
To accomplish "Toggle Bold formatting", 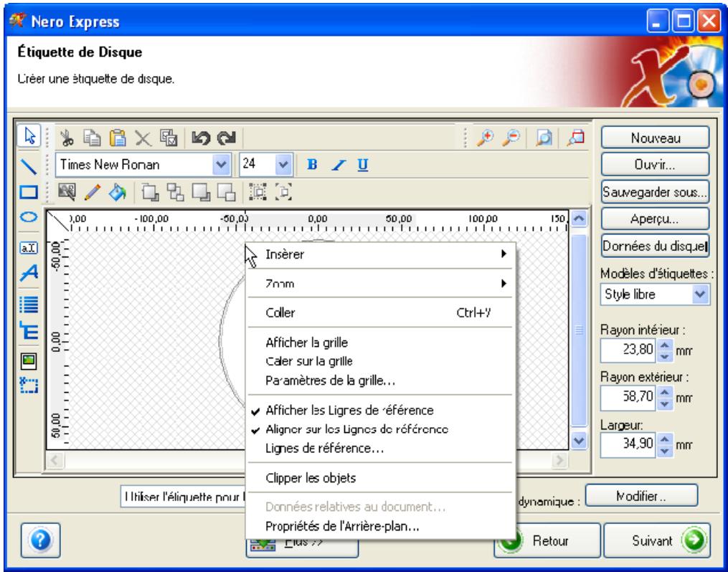I will click(312, 165).
